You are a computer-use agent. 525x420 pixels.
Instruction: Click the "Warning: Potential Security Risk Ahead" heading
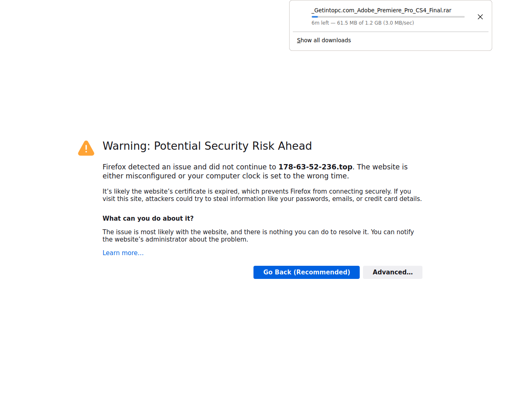tap(207, 146)
